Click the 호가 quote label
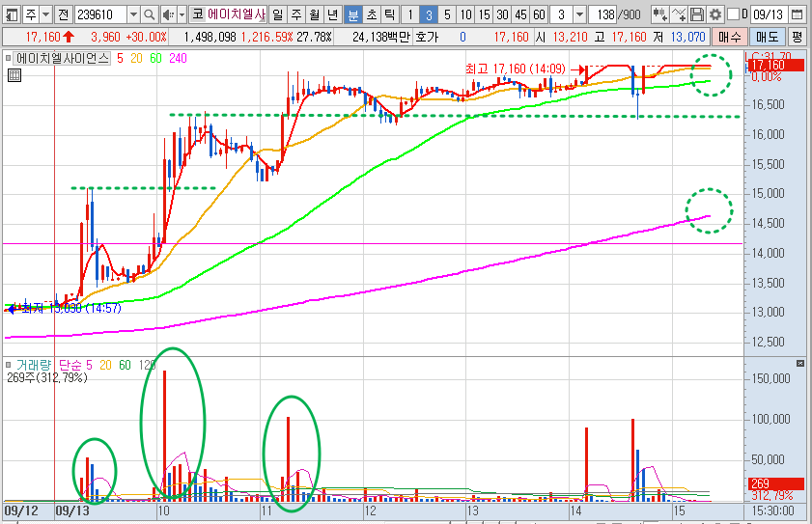This screenshot has height=524, width=812. coord(427,38)
